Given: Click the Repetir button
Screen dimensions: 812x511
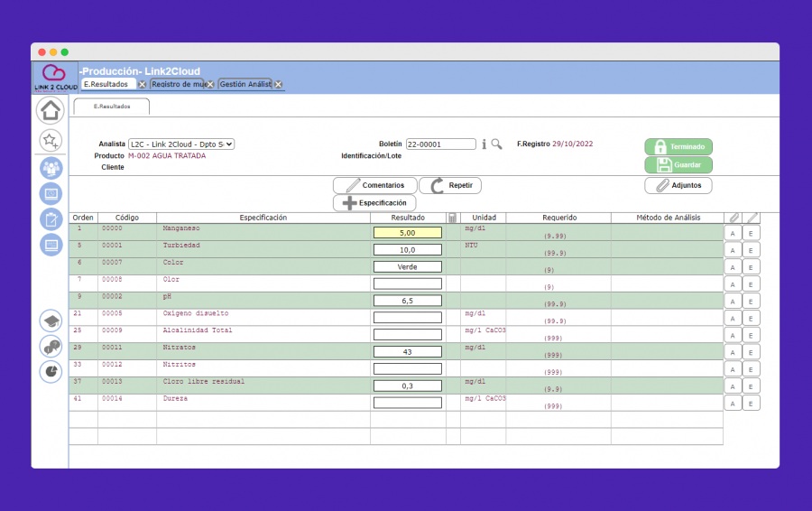Looking at the screenshot, I should 450,185.
